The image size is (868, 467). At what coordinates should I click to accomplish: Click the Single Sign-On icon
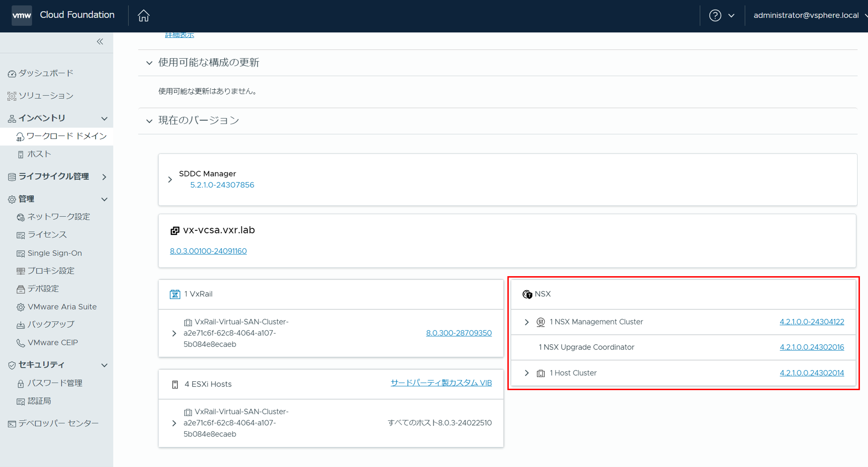(21, 254)
